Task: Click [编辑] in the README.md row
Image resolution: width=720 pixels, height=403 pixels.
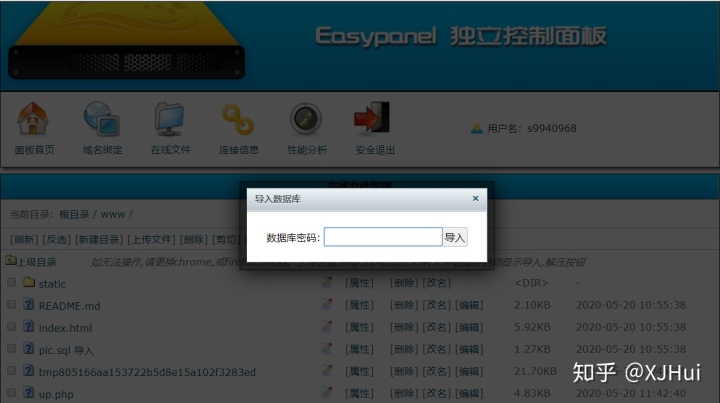Action: tap(469, 305)
